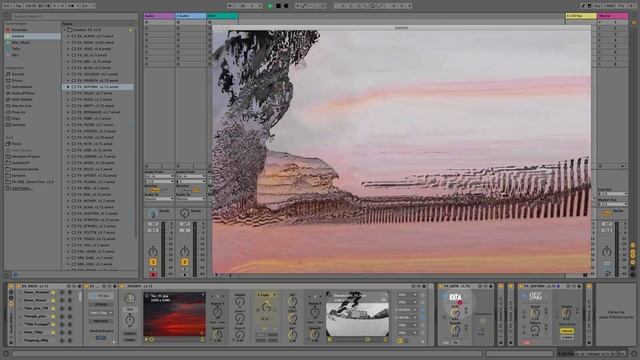This screenshot has width=640, height=360.
Task: Toggle the ZWOBOT device activator
Action: point(122,287)
